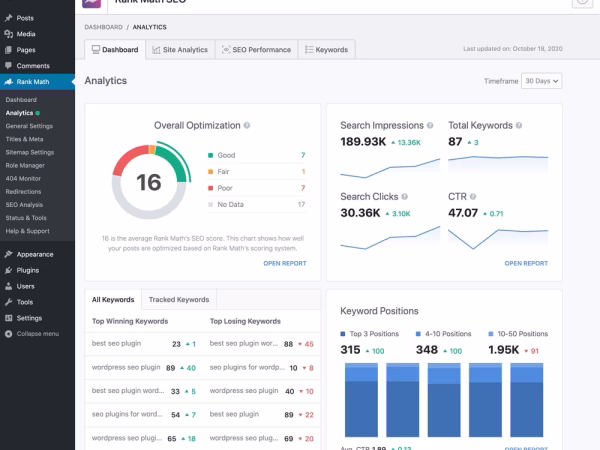Click the list icon on Keywords tab
This screenshot has height=450, width=600.
coord(309,50)
